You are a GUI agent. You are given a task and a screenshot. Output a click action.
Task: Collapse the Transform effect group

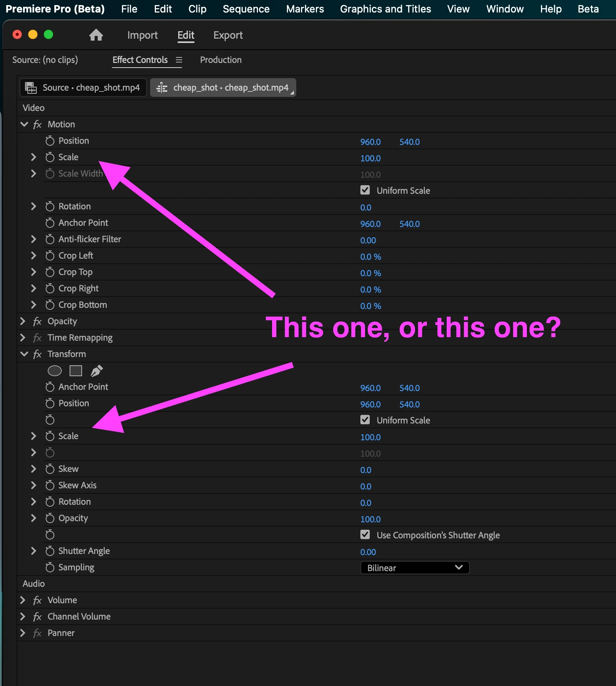pyautogui.click(x=24, y=354)
